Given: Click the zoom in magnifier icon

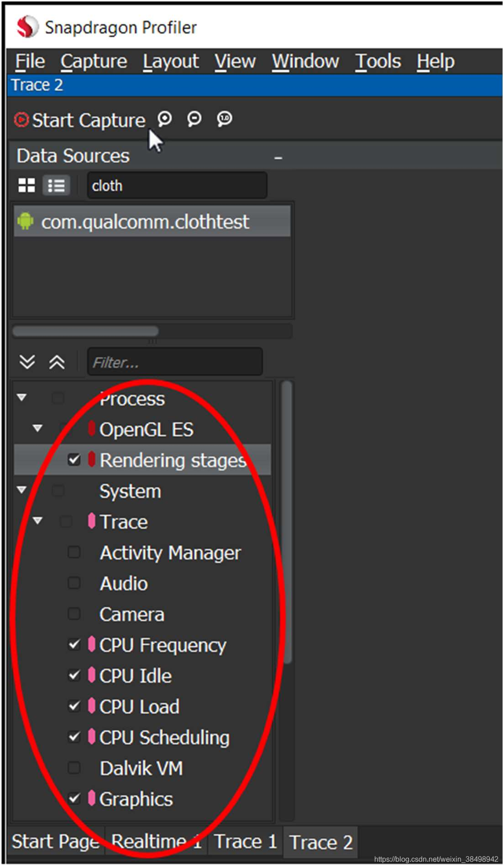Looking at the screenshot, I should [165, 119].
